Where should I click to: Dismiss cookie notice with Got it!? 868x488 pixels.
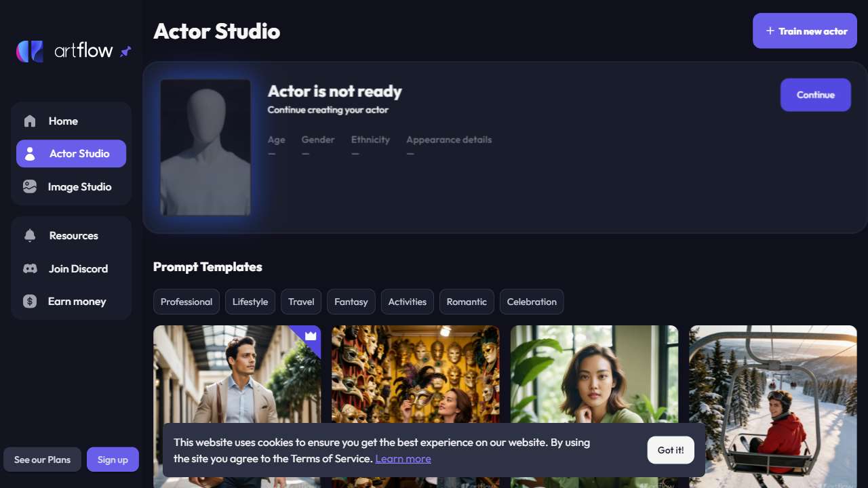coord(670,450)
